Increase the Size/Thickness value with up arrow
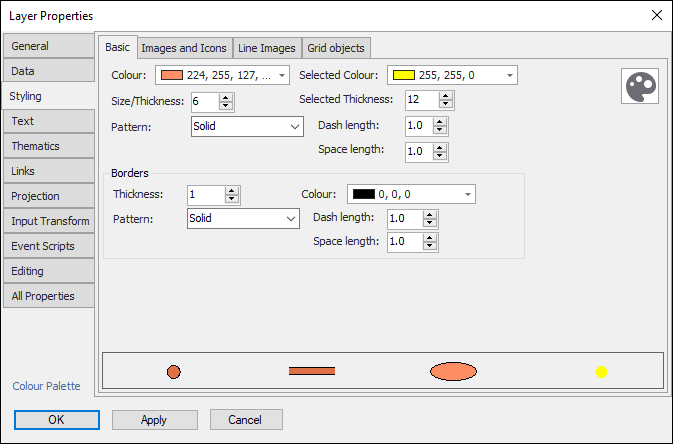The width and height of the screenshot is (673, 444). point(225,96)
